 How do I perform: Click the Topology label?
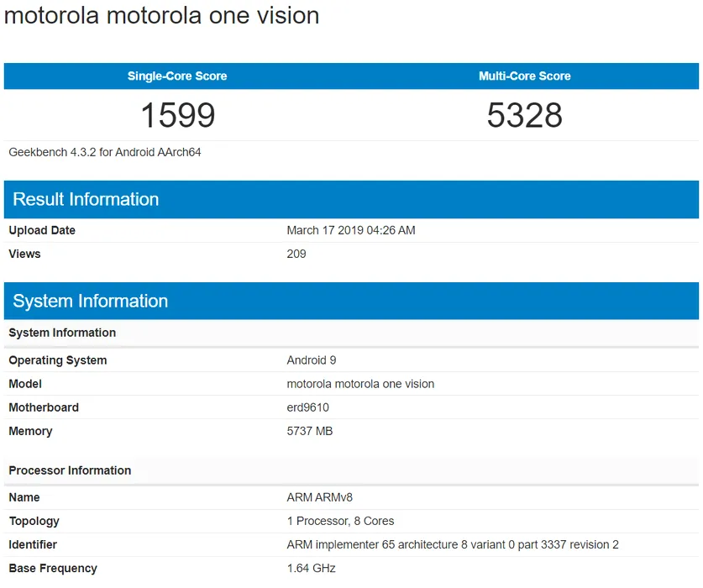pos(34,521)
